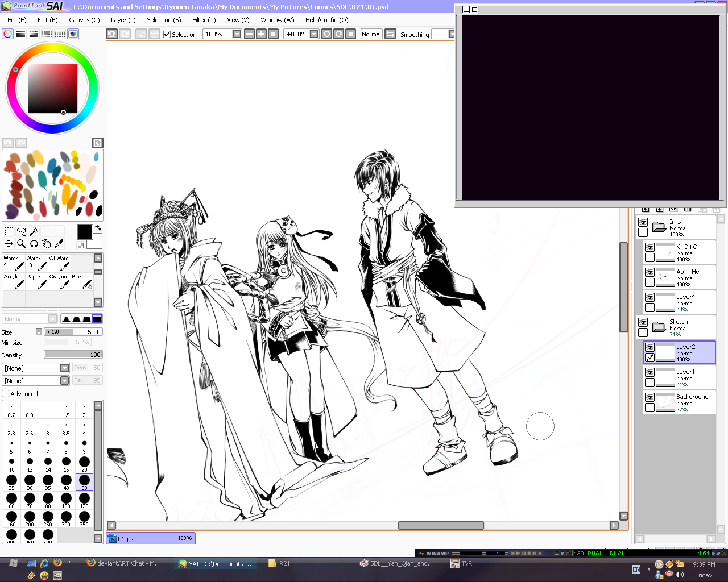Toggle the HSV slider panel button
Screen dimensions: 728x582
click(x=34, y=34)
